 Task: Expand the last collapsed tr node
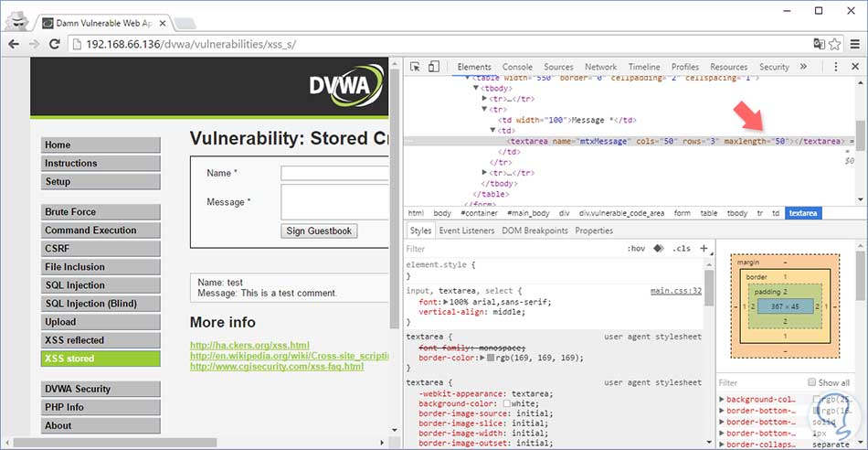[484, 173]
